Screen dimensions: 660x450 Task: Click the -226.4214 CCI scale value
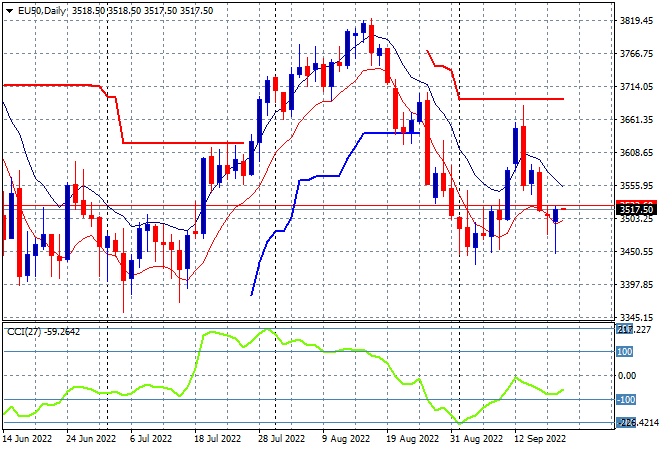pos(637,422)
